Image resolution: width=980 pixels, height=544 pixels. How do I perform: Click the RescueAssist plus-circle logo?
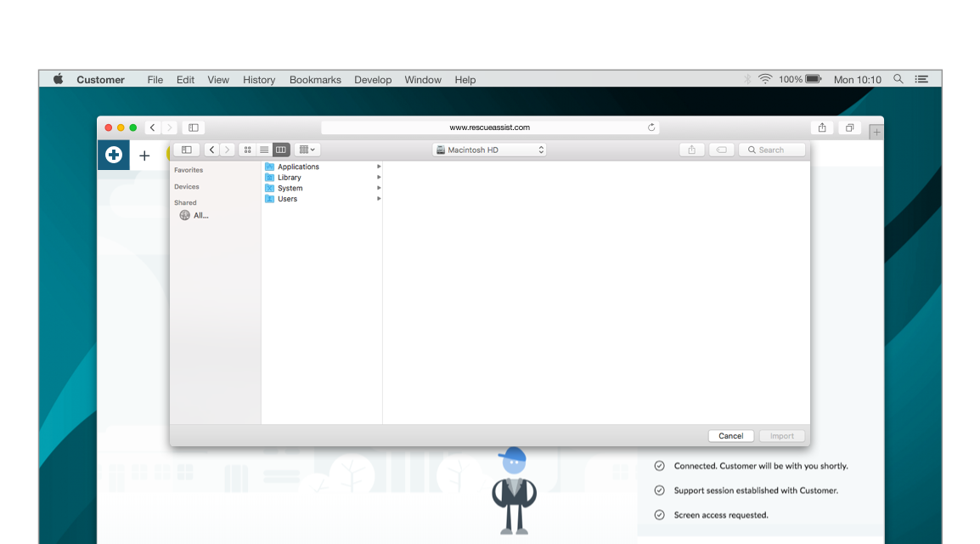[113, 155]
